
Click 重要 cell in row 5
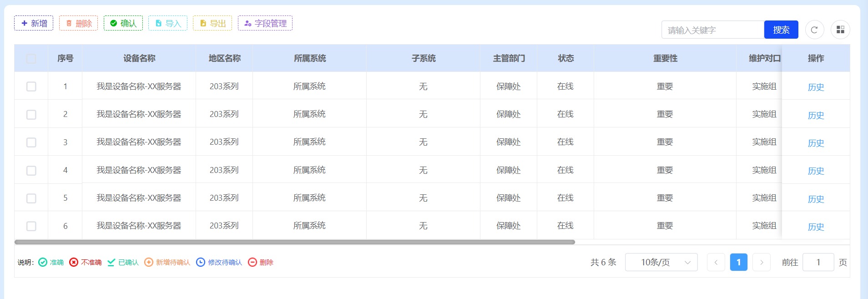click(x=665, y=198)
